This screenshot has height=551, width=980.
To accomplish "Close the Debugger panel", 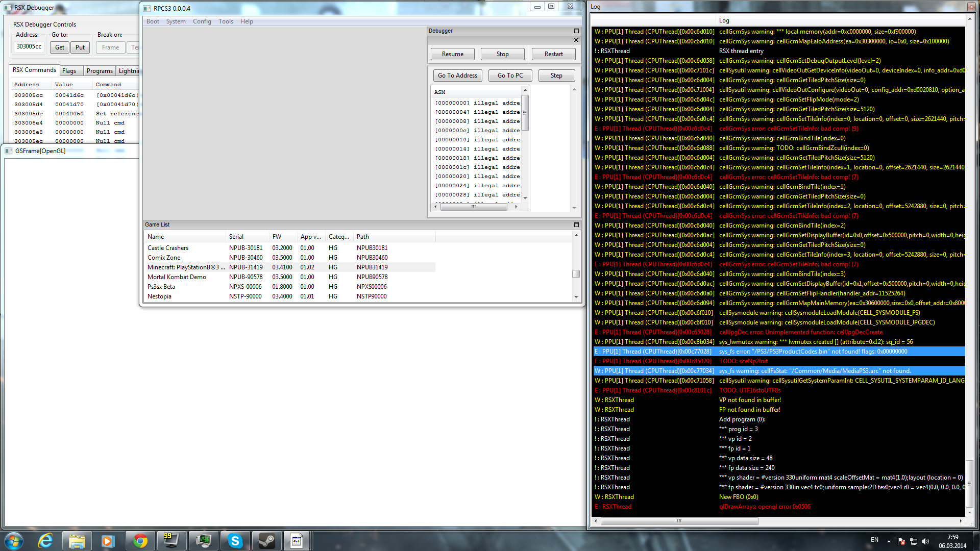I will pyautogui.click(x=576, y=40).
